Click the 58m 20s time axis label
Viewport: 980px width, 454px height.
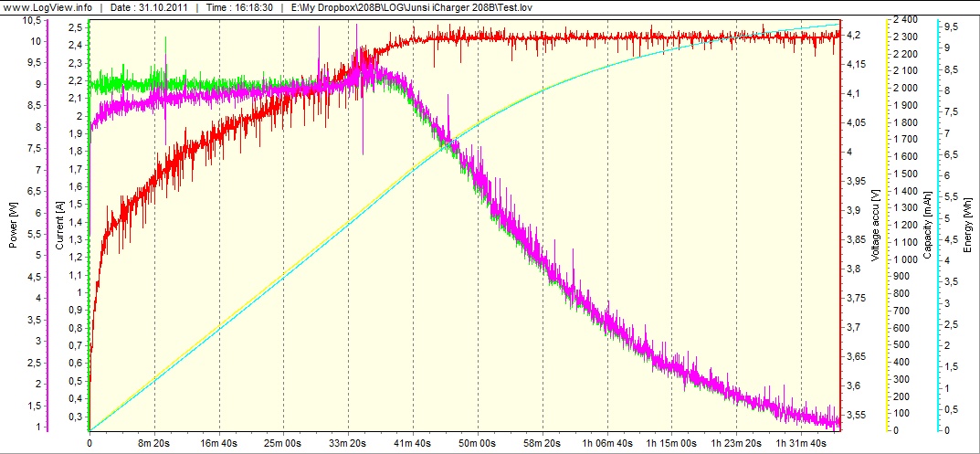click(543, 443)
